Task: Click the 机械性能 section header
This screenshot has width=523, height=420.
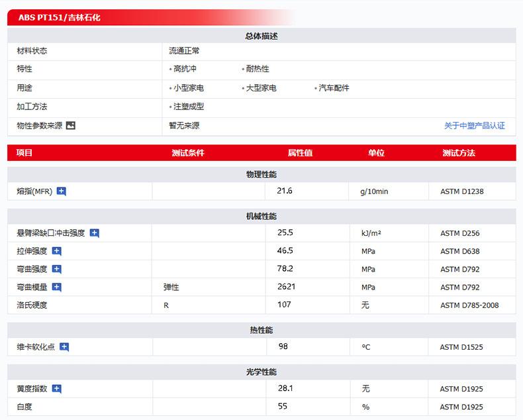Action: [x=261, y=216]
